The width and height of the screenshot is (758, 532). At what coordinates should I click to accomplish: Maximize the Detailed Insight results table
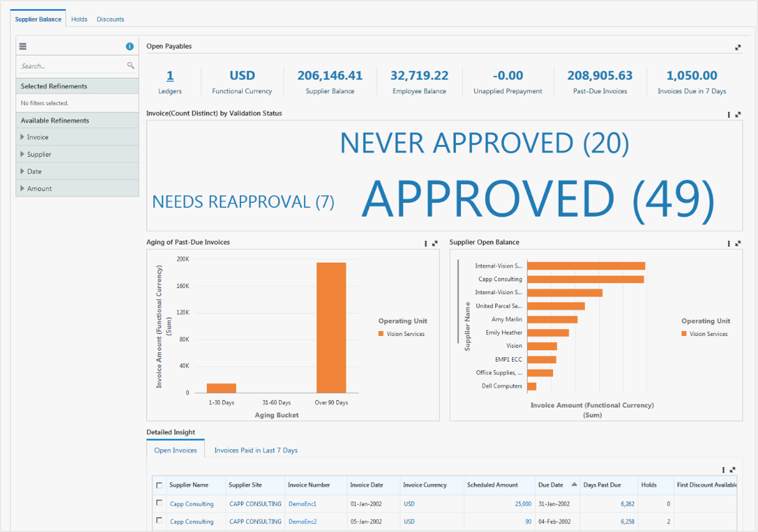click(732, 470)
